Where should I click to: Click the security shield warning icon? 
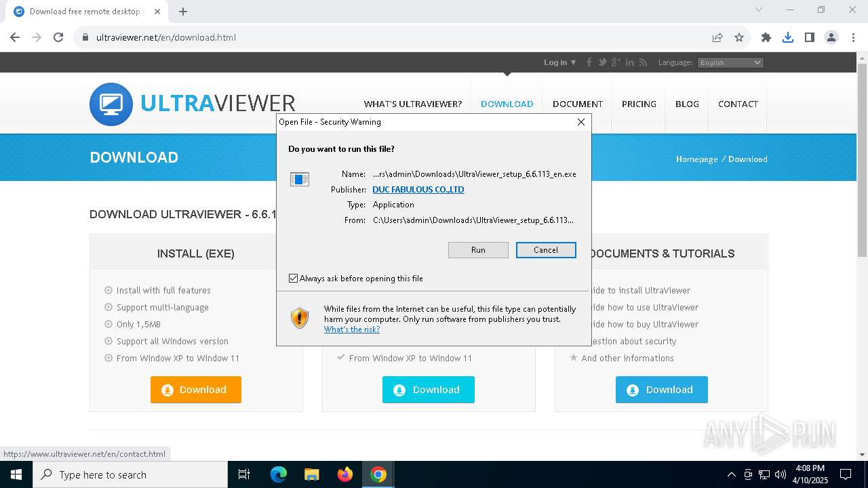click(300, 318)
